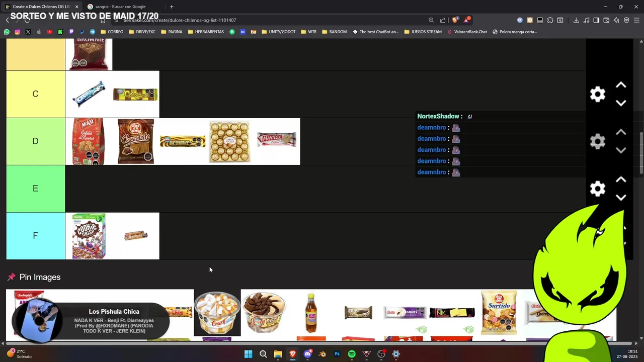Pick the Nik wafer from image pool
The image size is (644, 362).
pos(452,313)
